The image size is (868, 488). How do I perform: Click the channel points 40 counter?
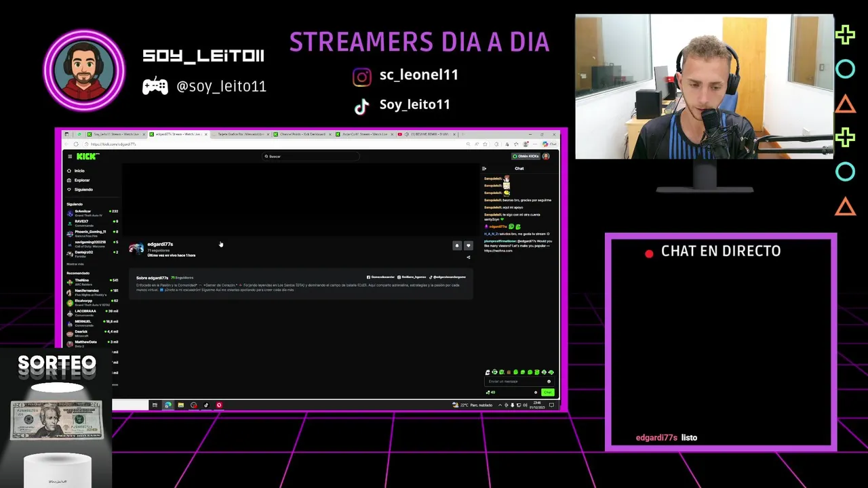(x=491, y=392)
